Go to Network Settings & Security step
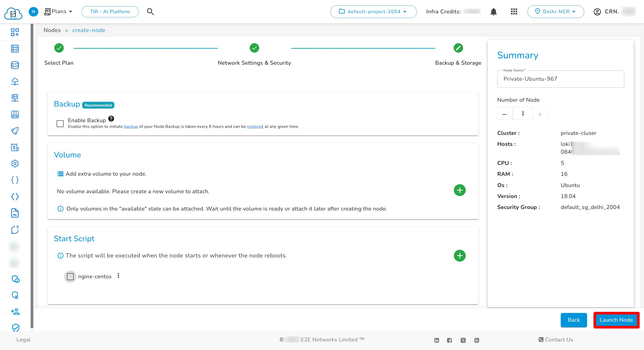The image size is (644, 350). coord(254,48)
